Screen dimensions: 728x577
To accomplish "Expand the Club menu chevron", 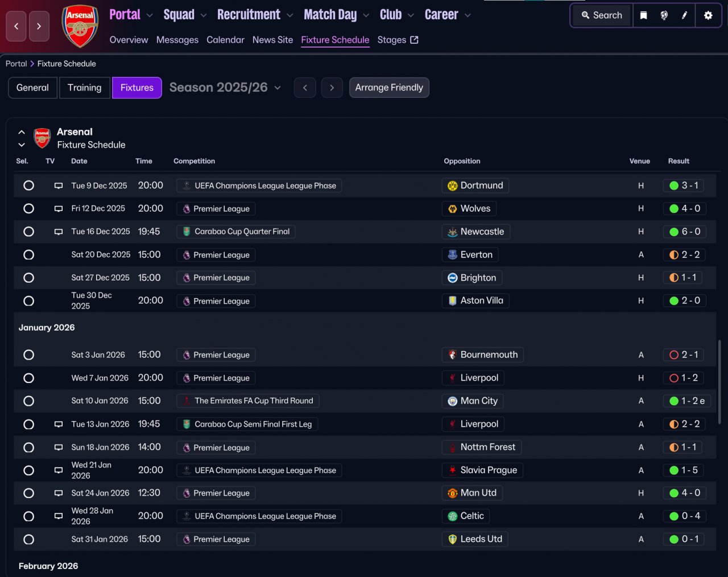I will [x=411, y=15].
